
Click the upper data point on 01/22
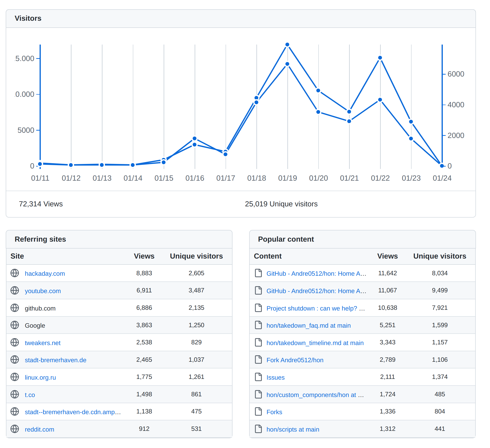(380, 58)
